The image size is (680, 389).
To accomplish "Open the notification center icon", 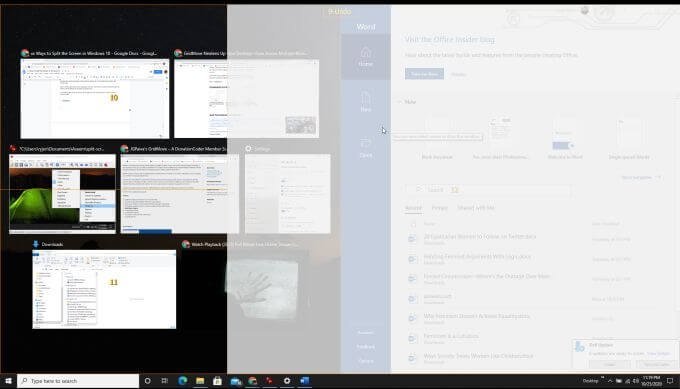I will pyautogui.click(x=670, y=381).
